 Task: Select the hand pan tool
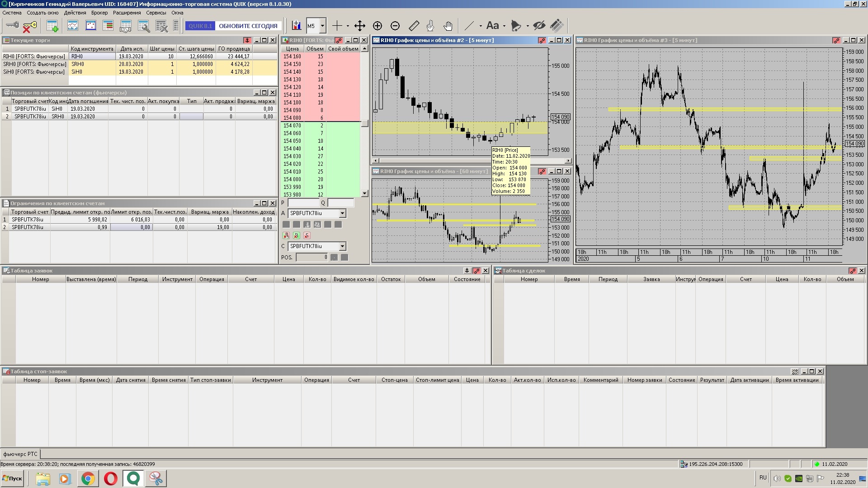click(448, 26)
